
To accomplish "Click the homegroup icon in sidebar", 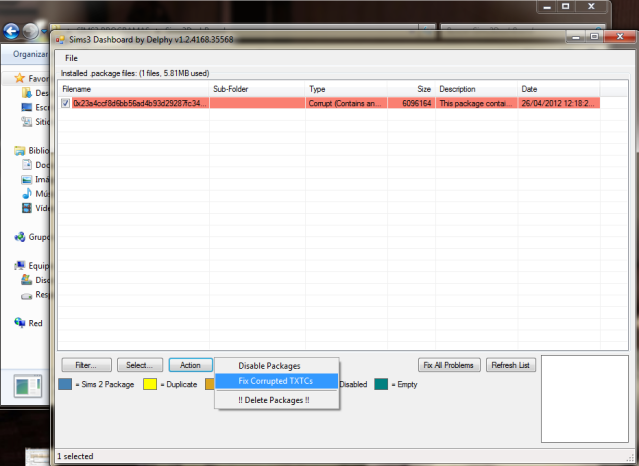I will pyautogui.click(x=19, y=237).
